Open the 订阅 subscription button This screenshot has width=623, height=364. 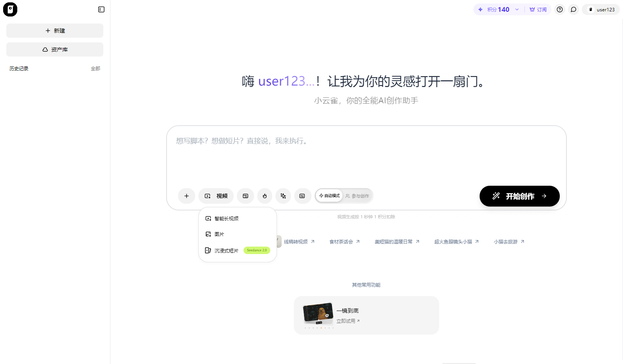point(538,9)
